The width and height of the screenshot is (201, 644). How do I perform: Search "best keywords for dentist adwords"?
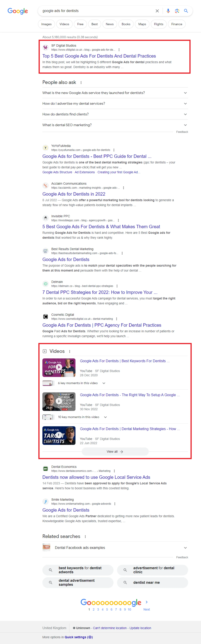click(x=78, y=570)
